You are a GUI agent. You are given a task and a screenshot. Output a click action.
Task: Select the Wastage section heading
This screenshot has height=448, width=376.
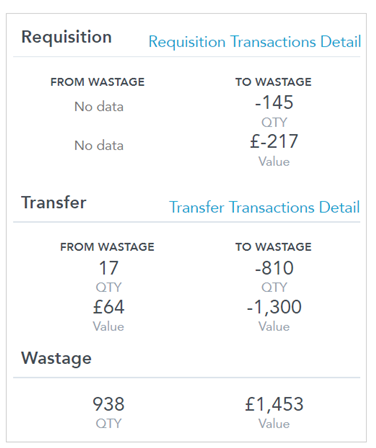coord(56,359)
